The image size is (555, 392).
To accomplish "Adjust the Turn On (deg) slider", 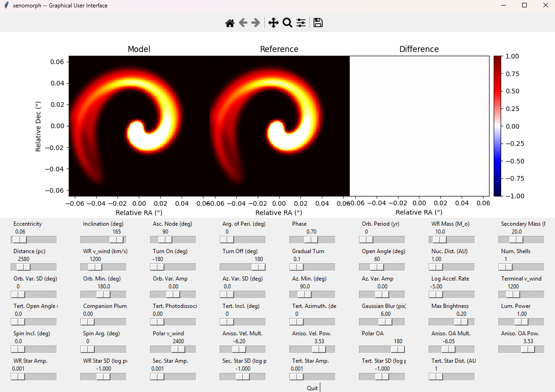I will pyautogui.click(x=173, y=267).
